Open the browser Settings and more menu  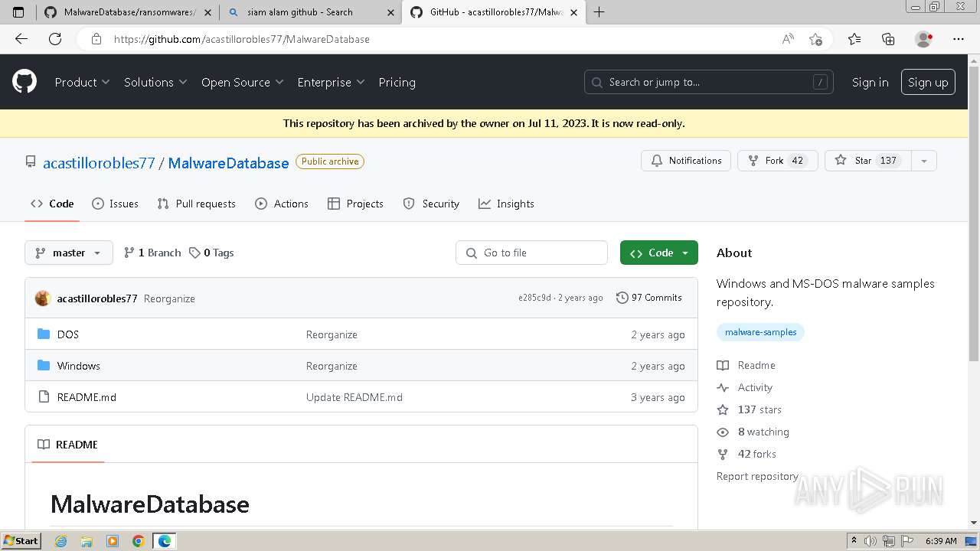[x=959, y=39]
